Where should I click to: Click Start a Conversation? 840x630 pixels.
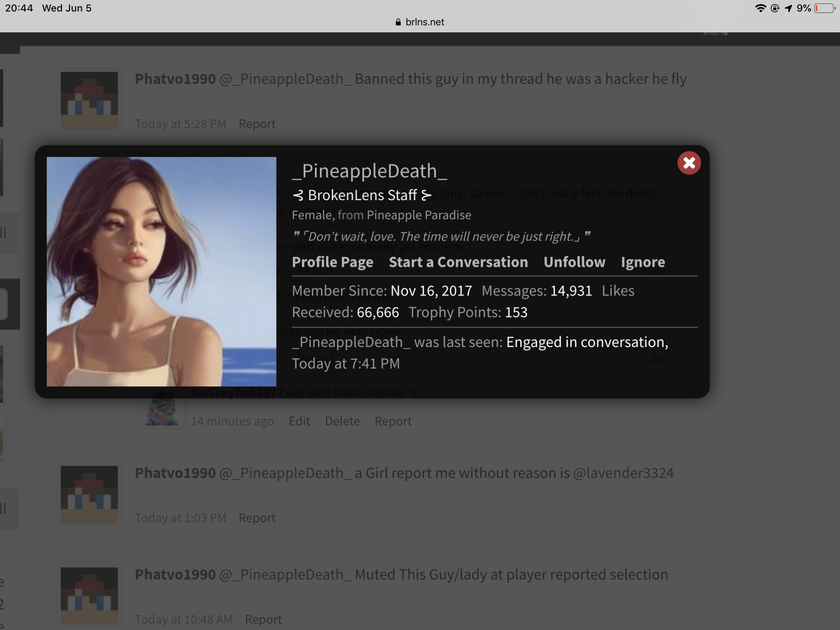click(x=458, y=262)
